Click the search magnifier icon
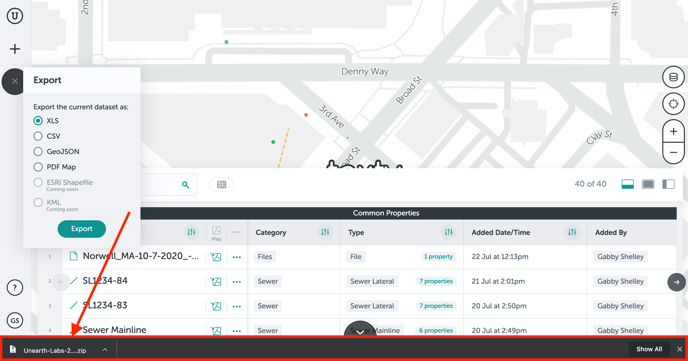The width and height of the screenshot is (688, 361). [x=186, y=185]
